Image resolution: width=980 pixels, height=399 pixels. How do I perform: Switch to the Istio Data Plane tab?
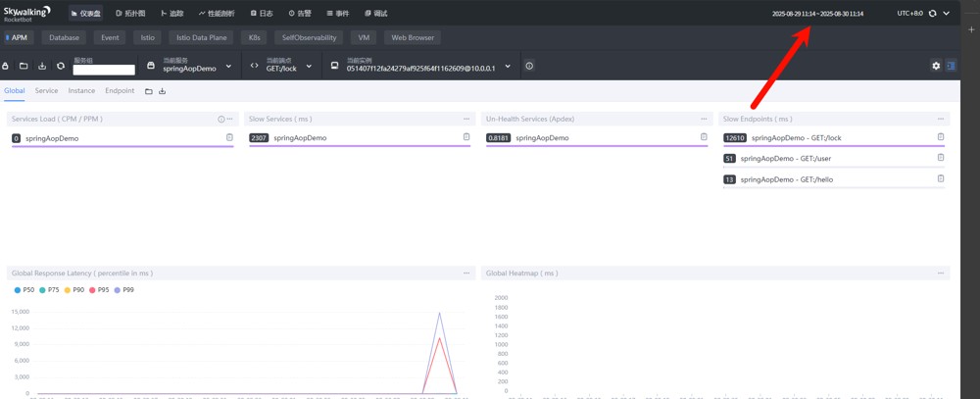click(201, 37)
